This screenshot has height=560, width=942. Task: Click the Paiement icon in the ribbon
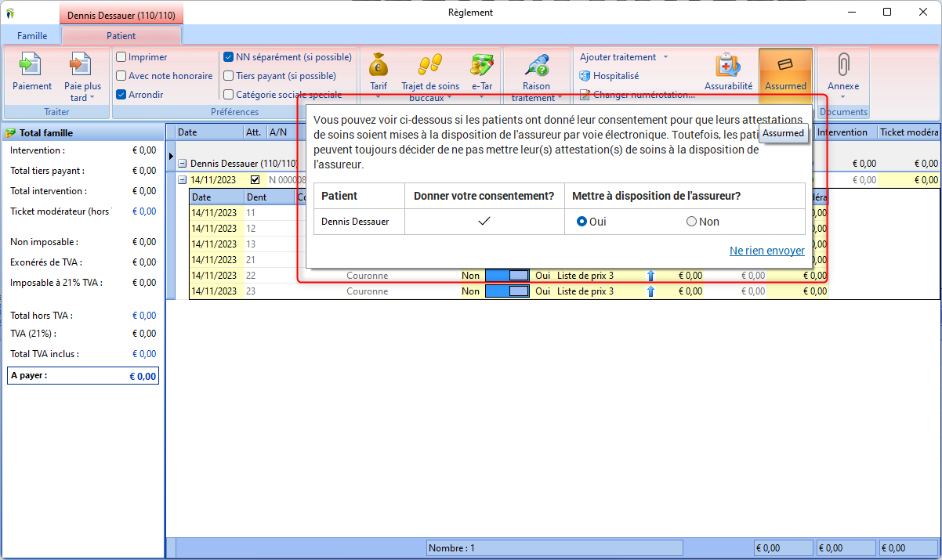31,65
